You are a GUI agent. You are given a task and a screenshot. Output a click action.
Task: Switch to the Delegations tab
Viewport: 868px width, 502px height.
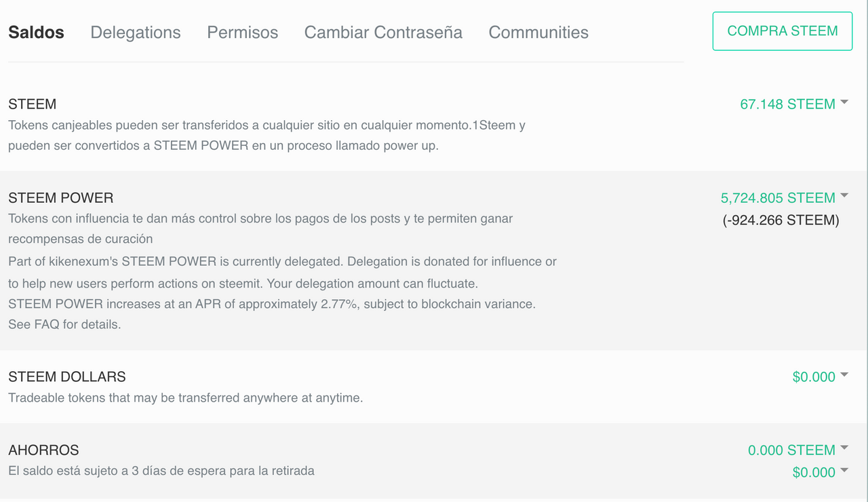[136, 32]
